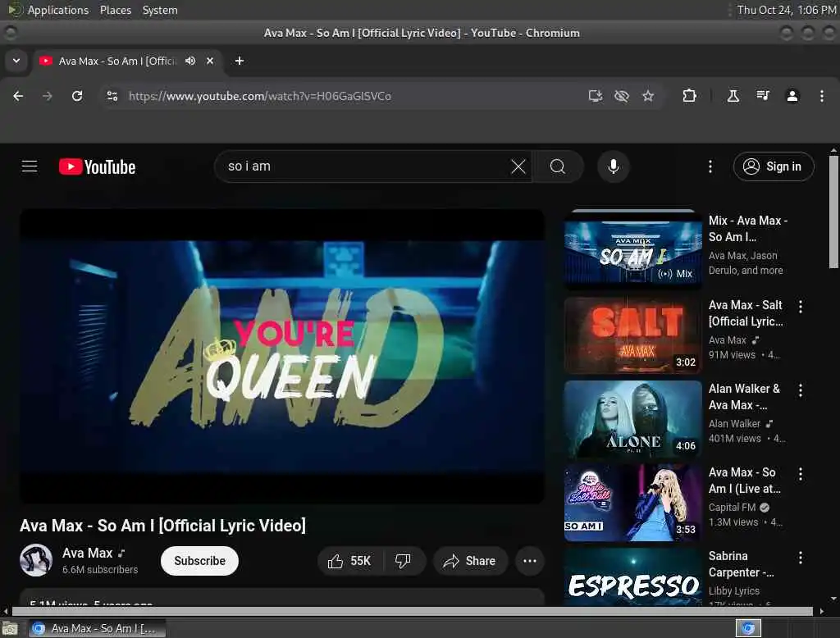The height and width of the screenshot is (638, 840).
Task: Sign in to YouTube
Action: (x=773, y=166)
